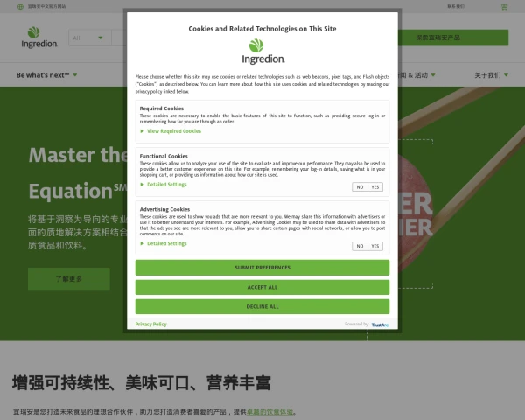Set Functional Cookies to YES

coord(375,187)
